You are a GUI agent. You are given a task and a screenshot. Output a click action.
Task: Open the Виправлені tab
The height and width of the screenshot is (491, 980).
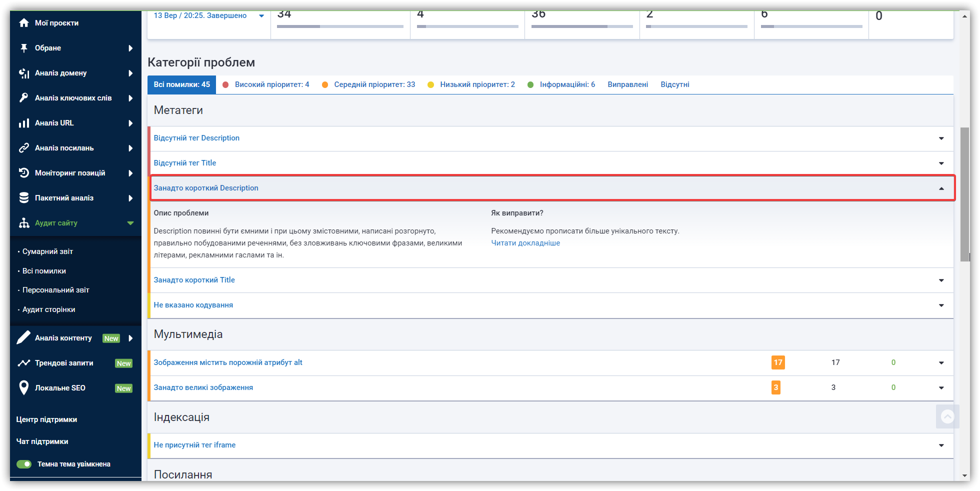pyautogui.click(x=628, y=84)
